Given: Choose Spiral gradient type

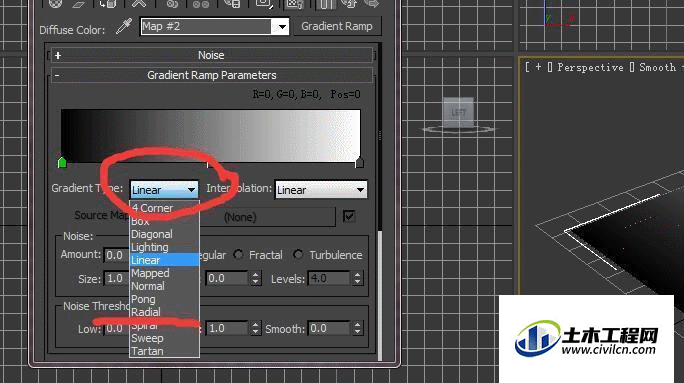Looking at the screenshot, I should click(165, 325).
